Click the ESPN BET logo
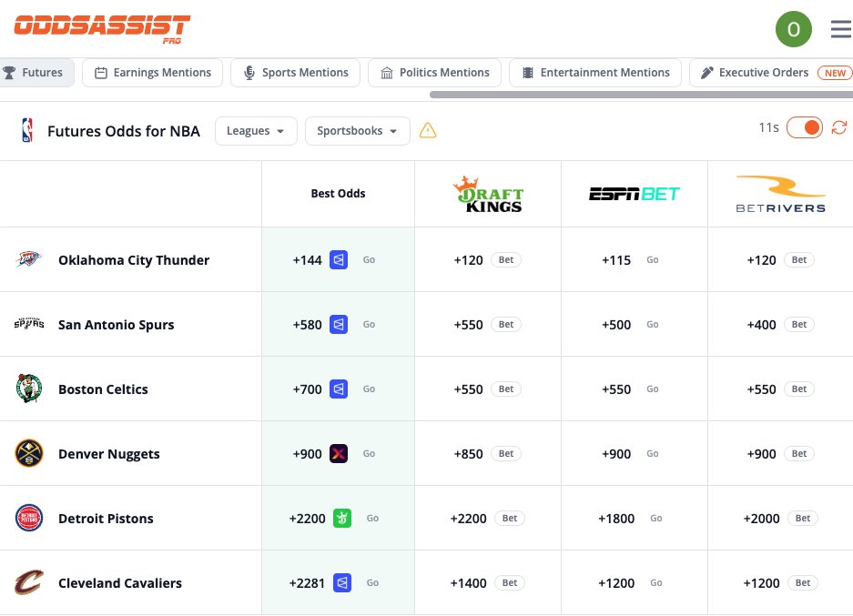Screen dimensions: 853x616 coord(634,193)
